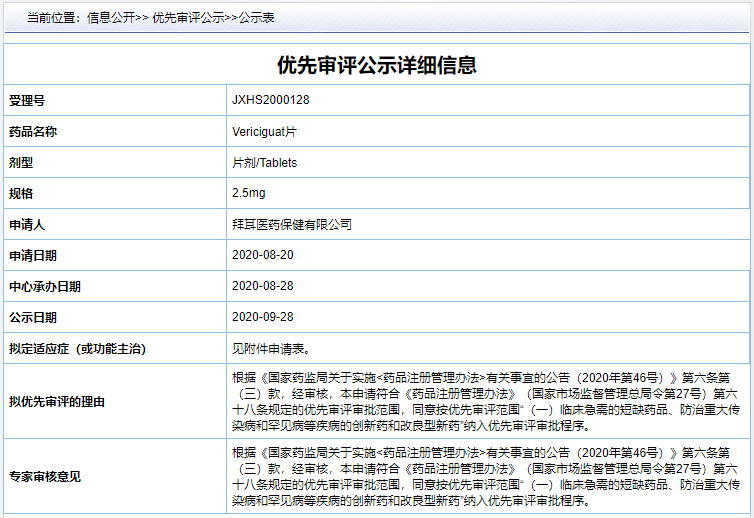The height and width of the screenshot is (518, 754).
Task: Click the 拟优先审评的理由 row label
Action: [x=57, y=402]
